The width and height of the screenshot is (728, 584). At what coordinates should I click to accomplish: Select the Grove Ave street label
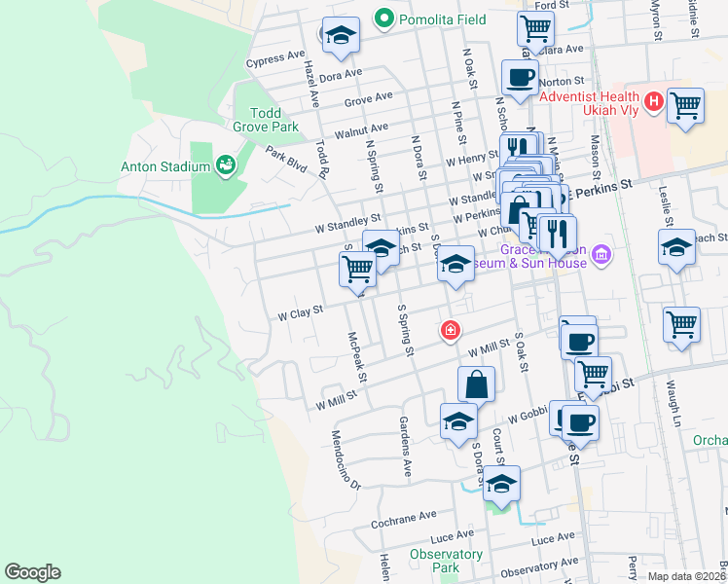369,99
